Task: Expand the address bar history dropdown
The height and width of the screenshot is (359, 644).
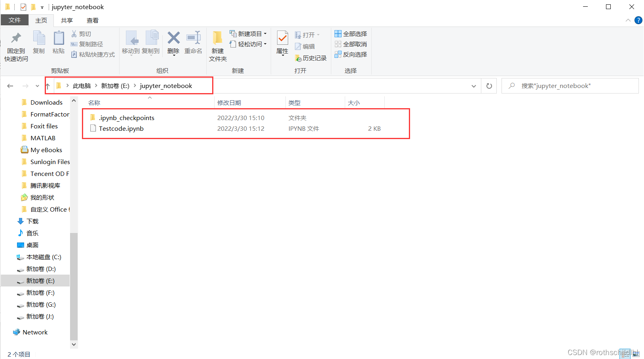Action: 474,86
